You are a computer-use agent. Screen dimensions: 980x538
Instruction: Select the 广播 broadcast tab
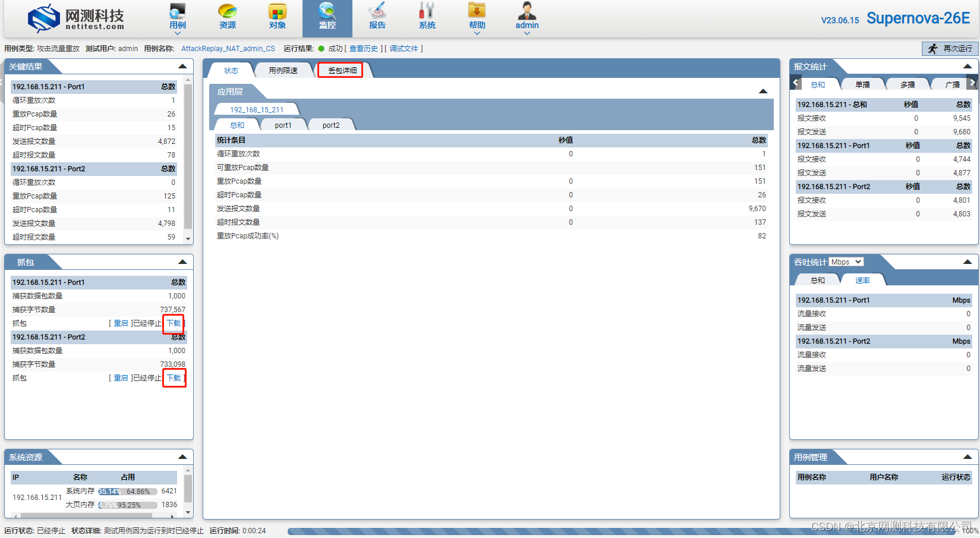[x=952, y=84]
